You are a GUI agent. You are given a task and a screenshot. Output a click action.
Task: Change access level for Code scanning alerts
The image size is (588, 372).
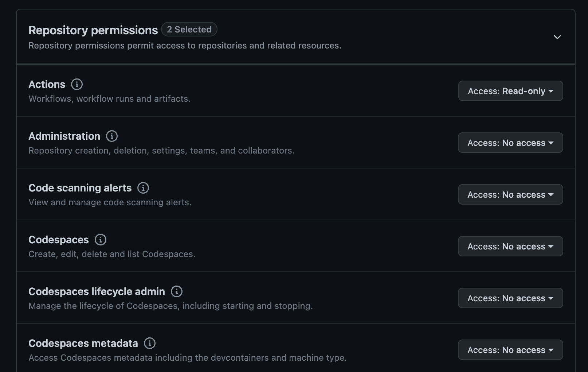pos(510,194)
